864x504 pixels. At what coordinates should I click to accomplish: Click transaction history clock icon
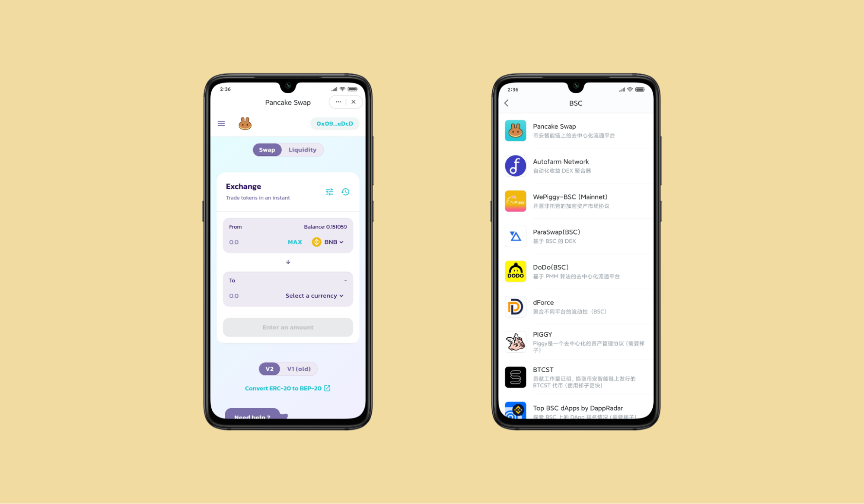(345, 191)
